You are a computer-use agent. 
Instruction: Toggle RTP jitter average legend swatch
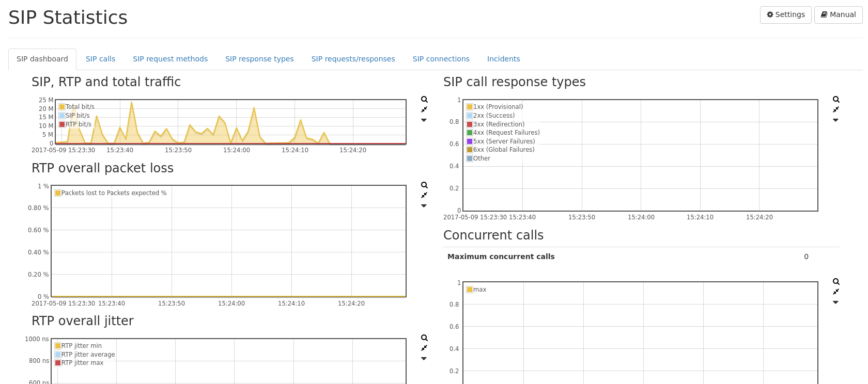58,355
